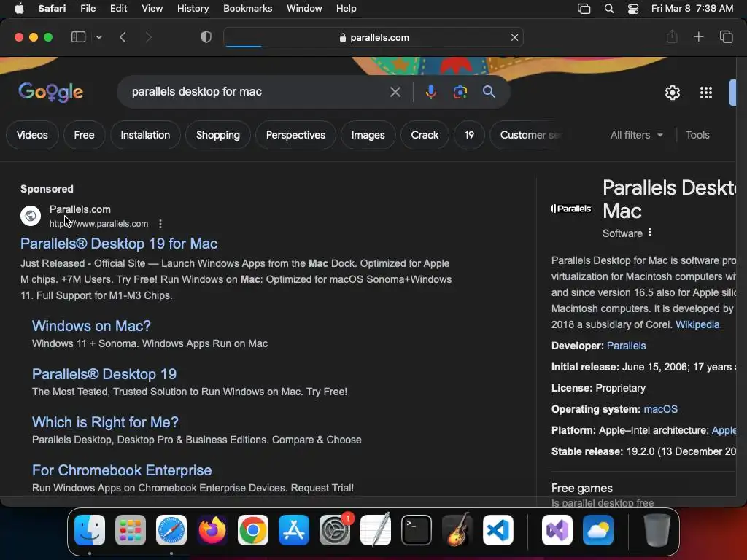Open System Settings from the Dock

[x=334, y=530]
